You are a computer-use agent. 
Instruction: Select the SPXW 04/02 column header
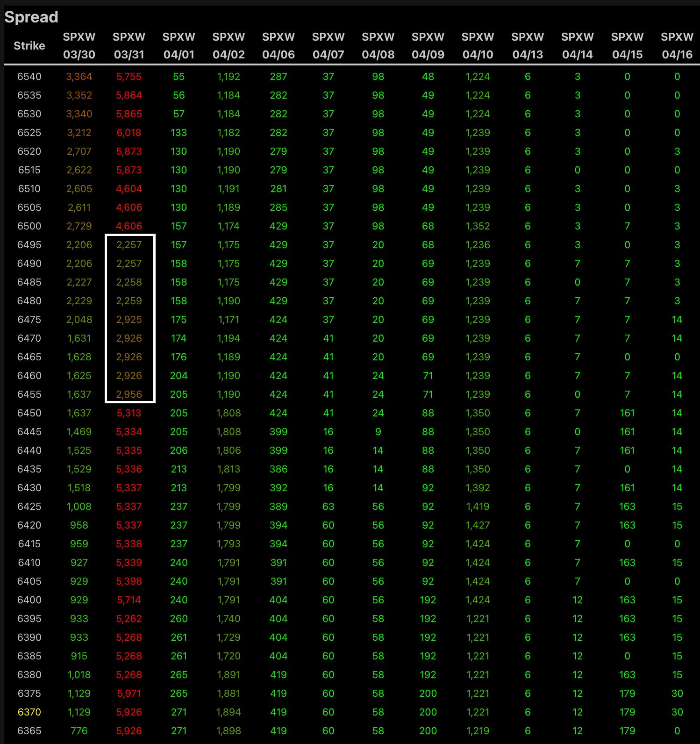pos(229,46)
